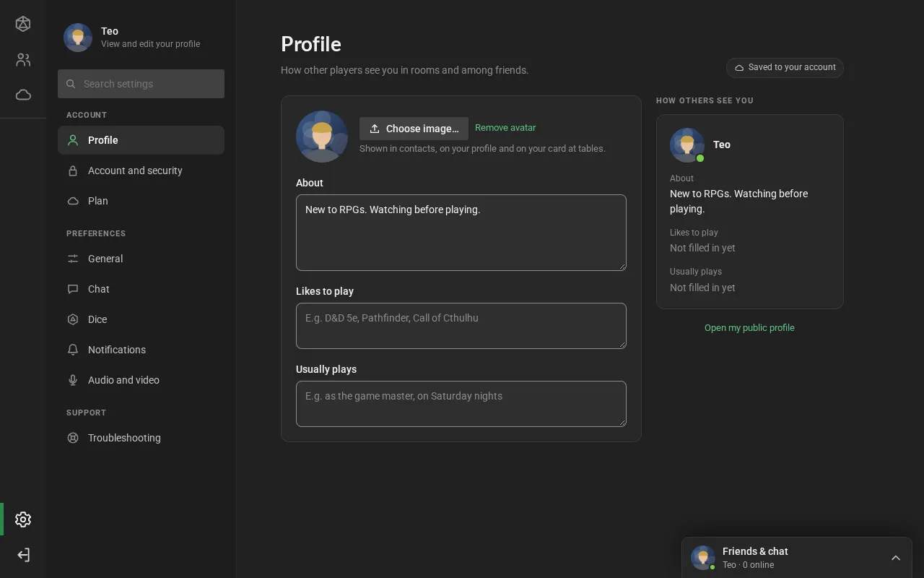
Task: Open Notifications preferences
Action: pyautogui.click(x=141, y=350)
